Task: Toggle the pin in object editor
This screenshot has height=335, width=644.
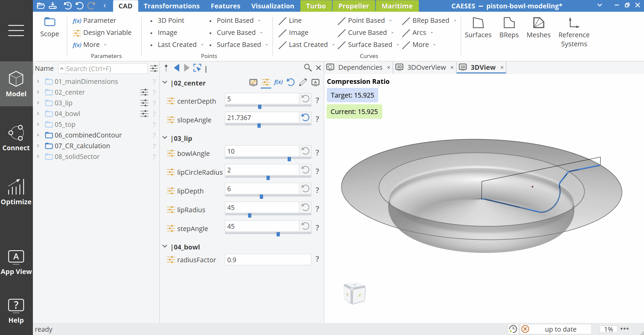Action: click(166, 68)
